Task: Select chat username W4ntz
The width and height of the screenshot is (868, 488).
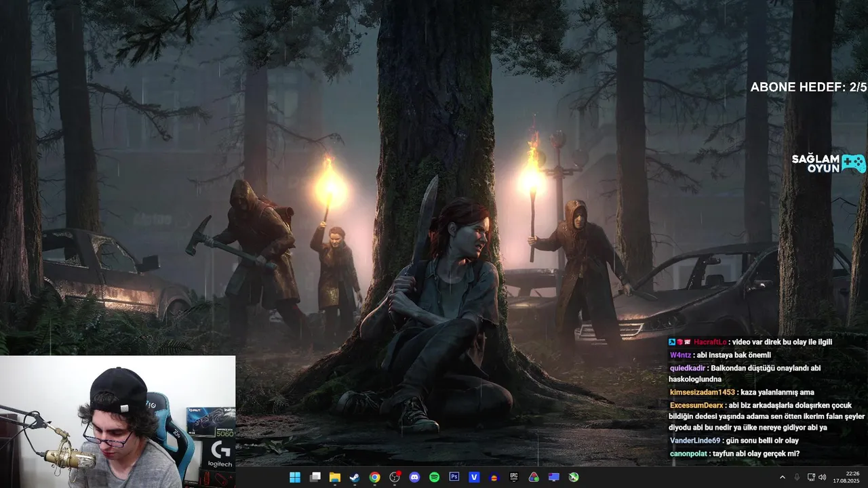Action: click(680, 355)
